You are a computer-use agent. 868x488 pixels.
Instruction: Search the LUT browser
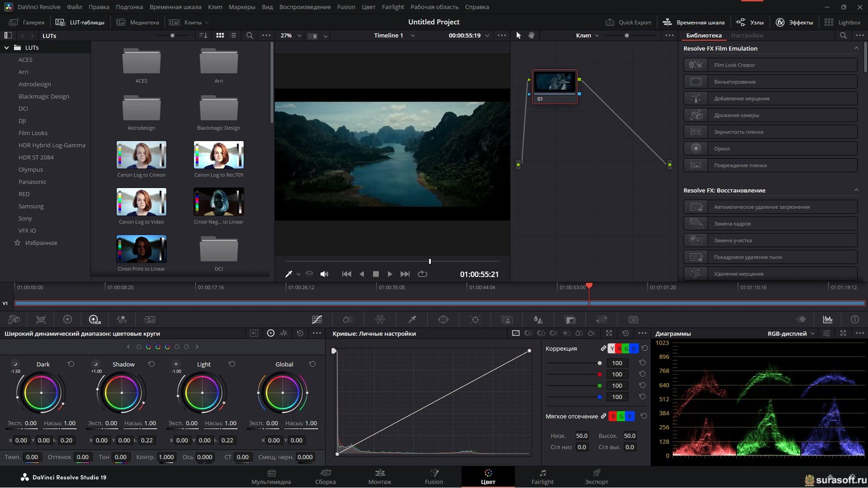coord(249,35)
